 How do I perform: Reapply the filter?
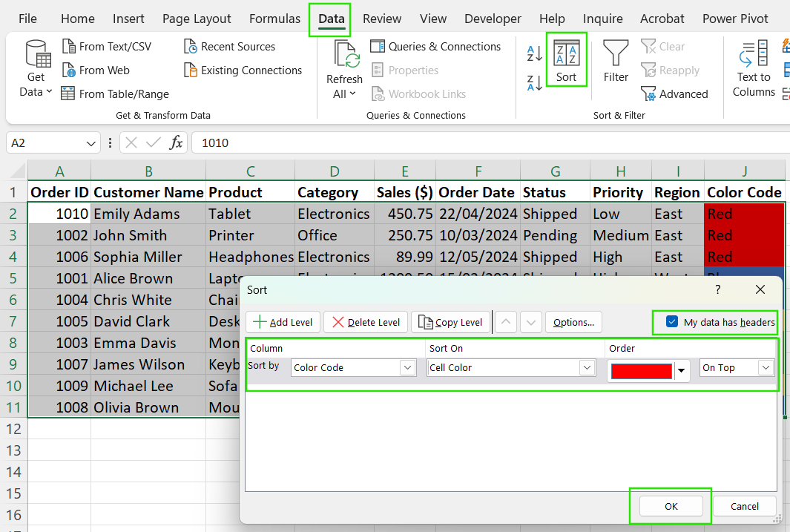(x=670, y=70)
